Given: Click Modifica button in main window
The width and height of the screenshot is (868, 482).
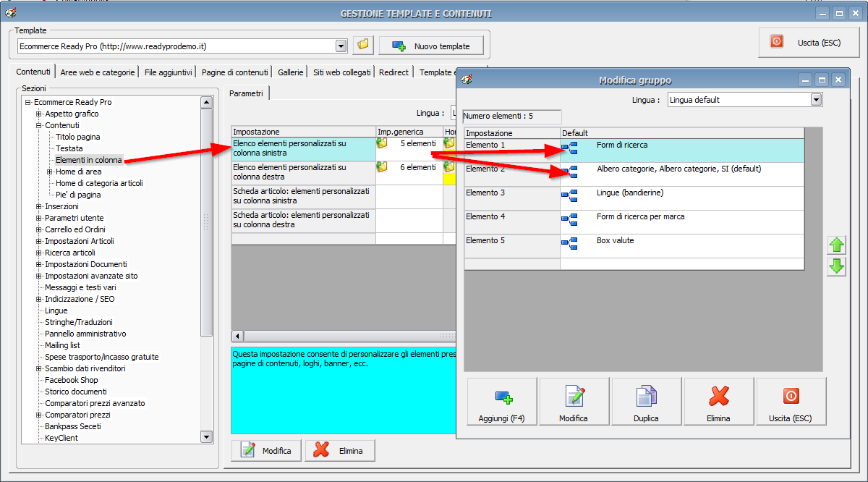Looking at the screenshot, I should 267,450.
